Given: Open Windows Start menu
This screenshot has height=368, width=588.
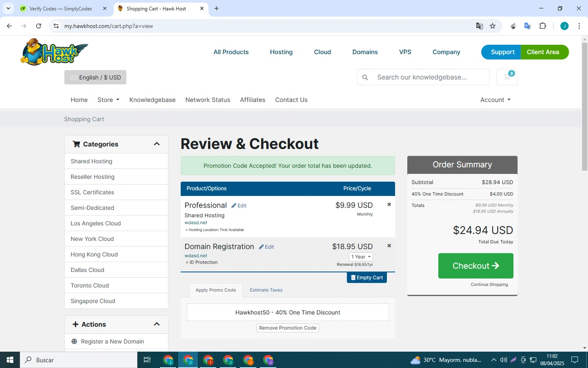Looking at the screenshot, I should [x=10, y=360].
